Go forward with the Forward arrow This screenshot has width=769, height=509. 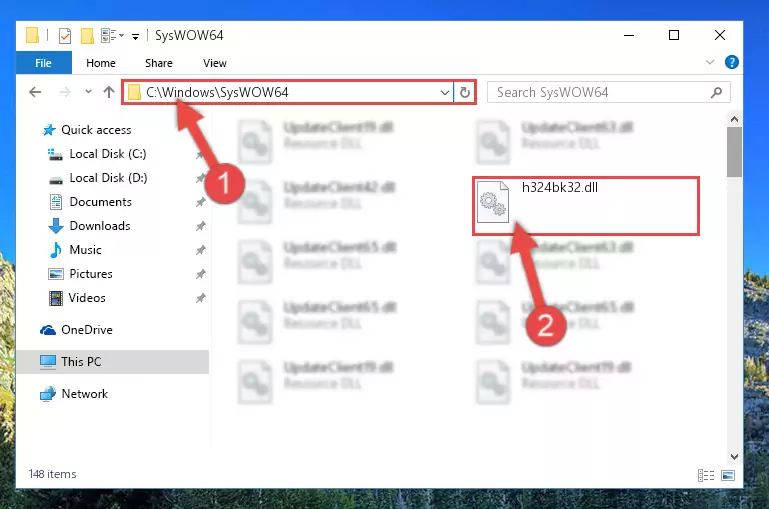point(65,92)
